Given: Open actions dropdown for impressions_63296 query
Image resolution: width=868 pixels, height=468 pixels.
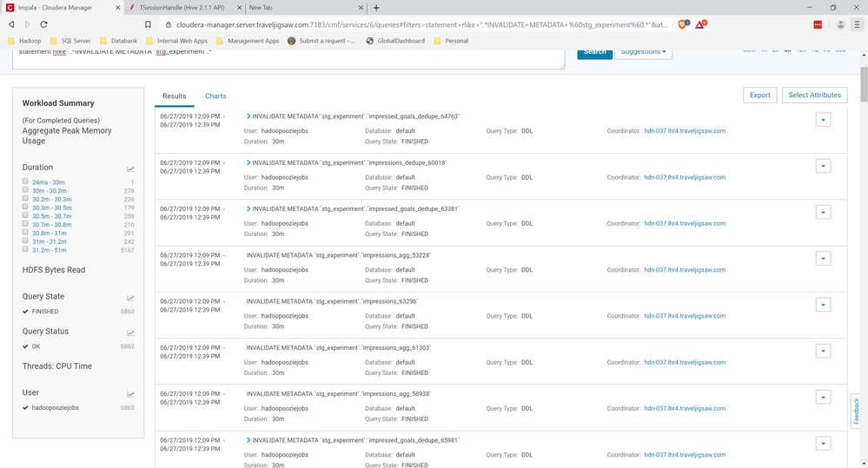Looking at the screenshot, I should 823,305.
